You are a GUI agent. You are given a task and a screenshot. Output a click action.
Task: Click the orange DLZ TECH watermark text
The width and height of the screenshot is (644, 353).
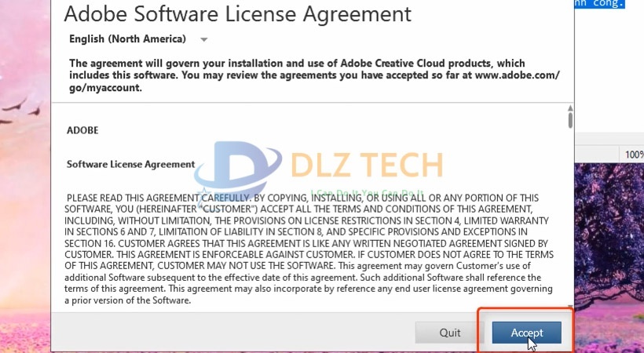click(x=367, y=166)
